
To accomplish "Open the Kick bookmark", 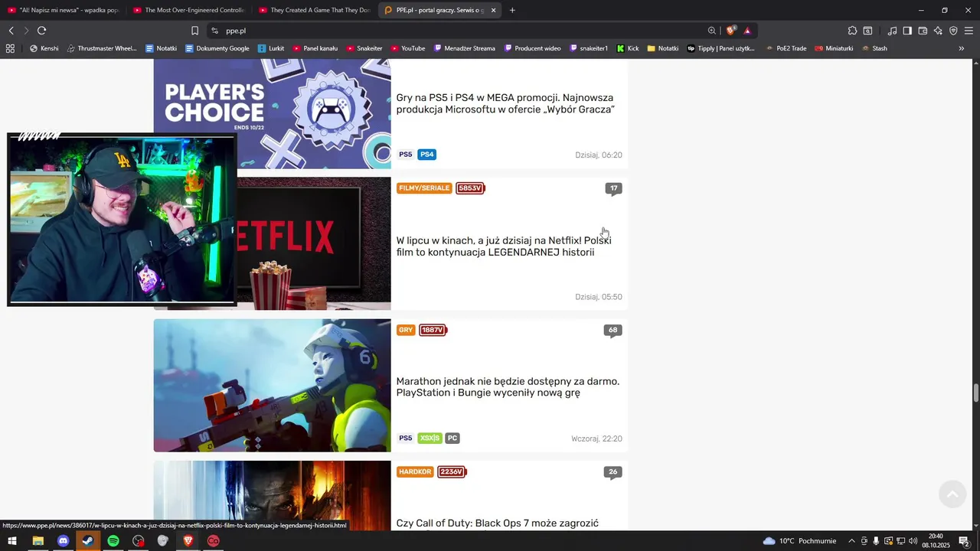I will 628,48.
